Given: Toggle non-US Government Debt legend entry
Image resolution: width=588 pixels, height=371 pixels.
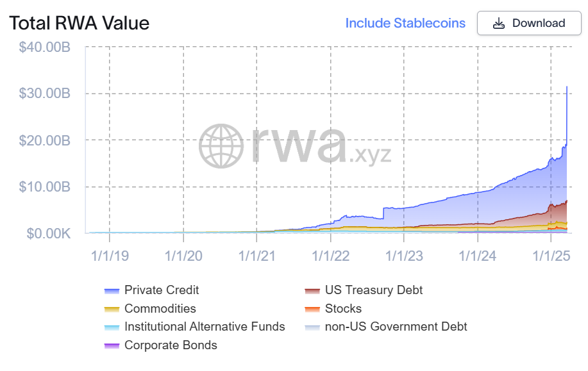Looking at the screenshot, I should [396, 327].
